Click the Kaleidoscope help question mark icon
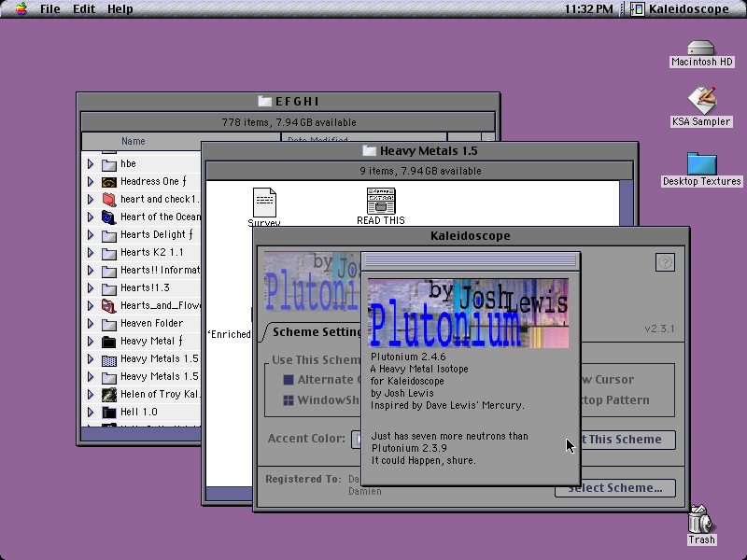This screenshot has height=560, width=747. 665,262
